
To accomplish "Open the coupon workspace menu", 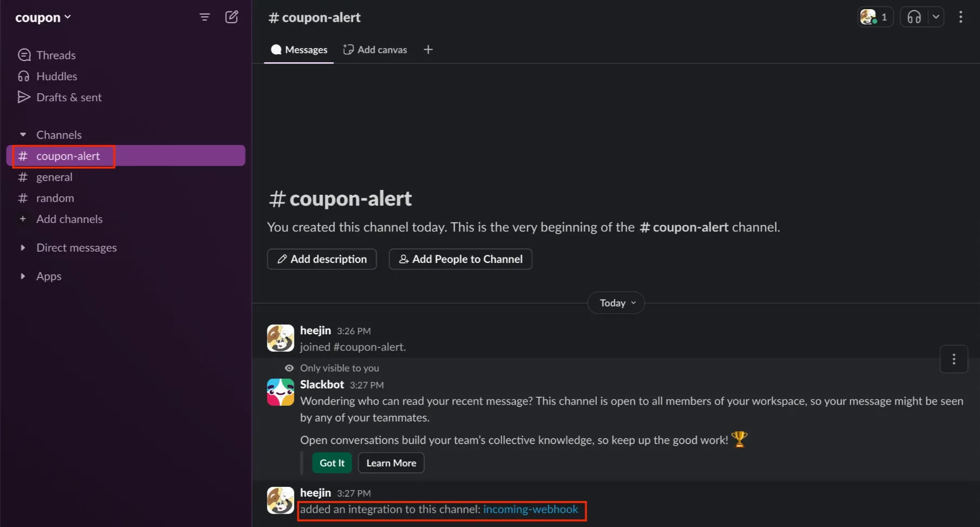I will click(x=43, y=17).
